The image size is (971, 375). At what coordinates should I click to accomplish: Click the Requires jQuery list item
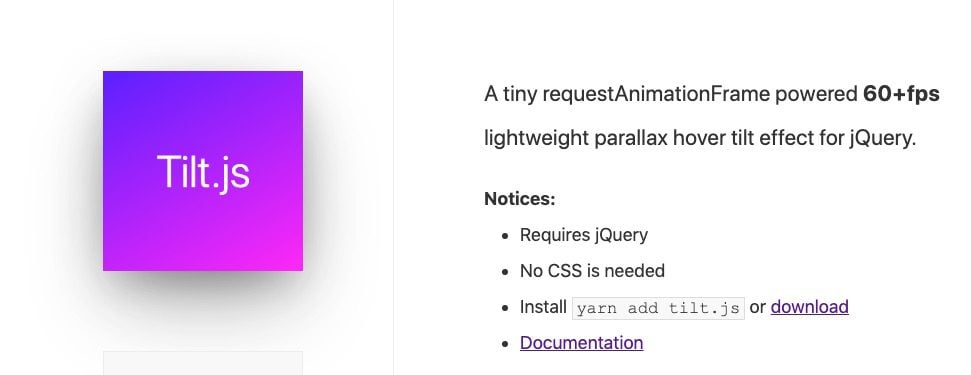[x=584, y=235]
